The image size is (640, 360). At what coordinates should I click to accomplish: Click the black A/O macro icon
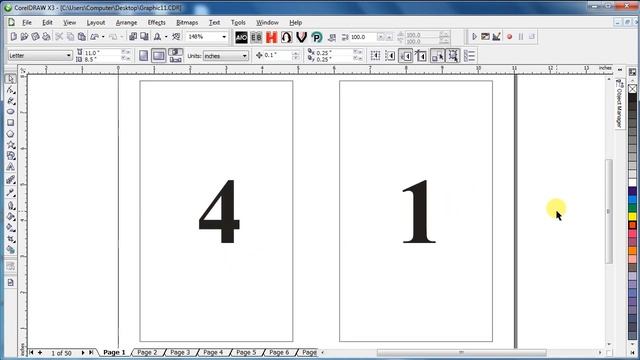241,37
